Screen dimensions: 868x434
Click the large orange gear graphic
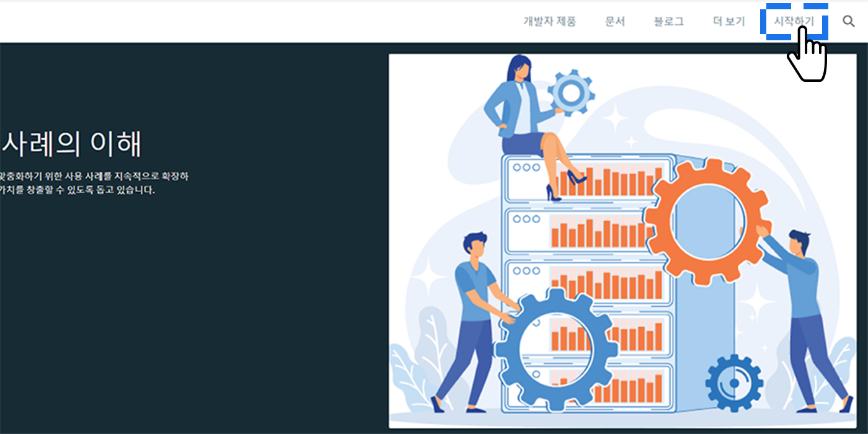click(706, 222)
